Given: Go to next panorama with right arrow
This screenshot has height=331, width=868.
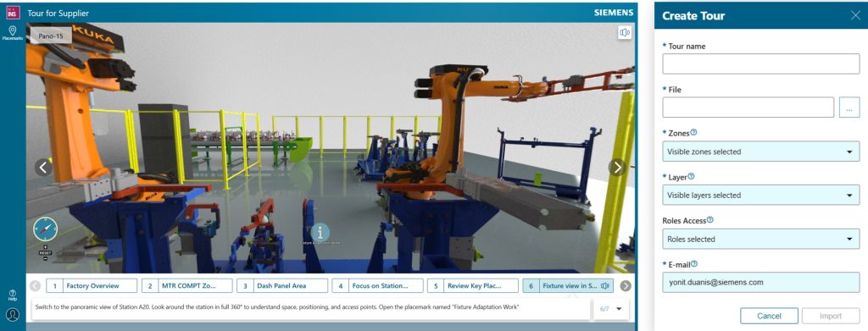Looking at the screenshot, I should pyautogui.click(x=617, y=168).
